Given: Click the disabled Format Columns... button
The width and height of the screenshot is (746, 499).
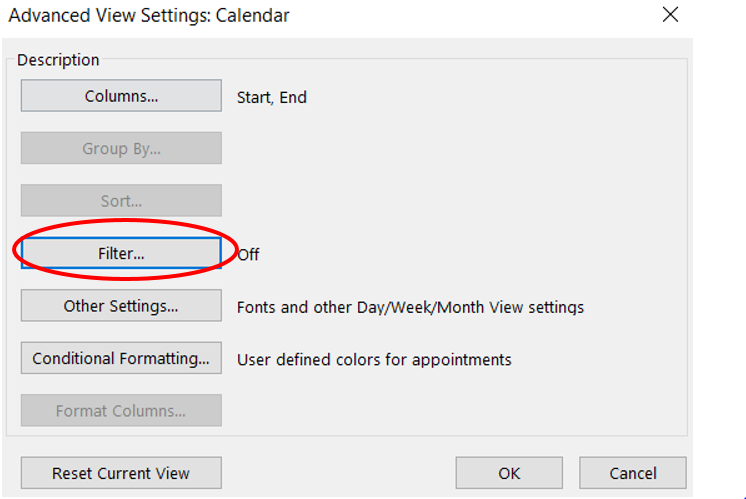Looking at the screenshot, I should [121, 410].
